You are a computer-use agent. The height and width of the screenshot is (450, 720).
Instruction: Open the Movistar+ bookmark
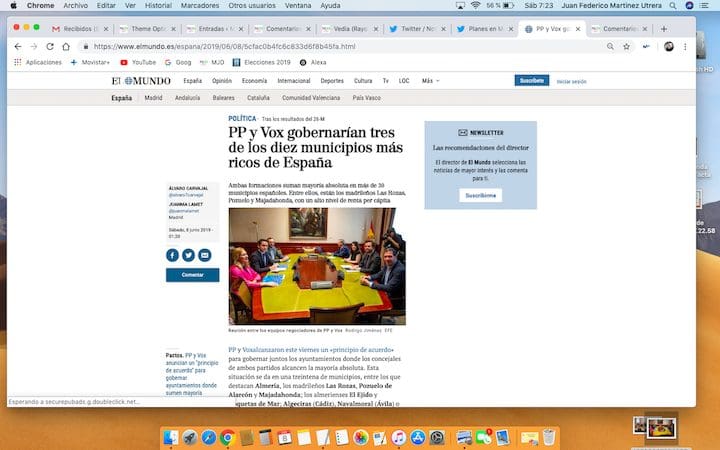point(90,62)
